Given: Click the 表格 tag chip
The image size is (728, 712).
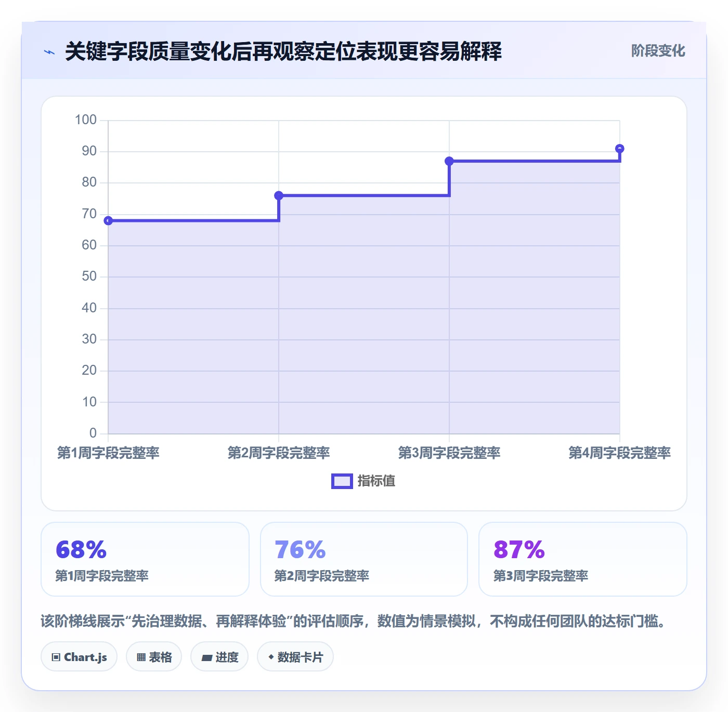Looking at the screenshot, I should coord(154,657).
